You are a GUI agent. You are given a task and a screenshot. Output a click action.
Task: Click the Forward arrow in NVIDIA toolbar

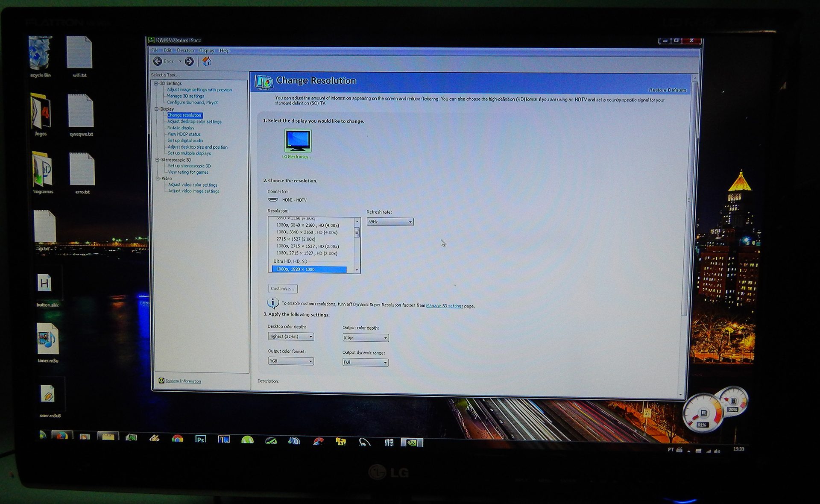(189, 62)
